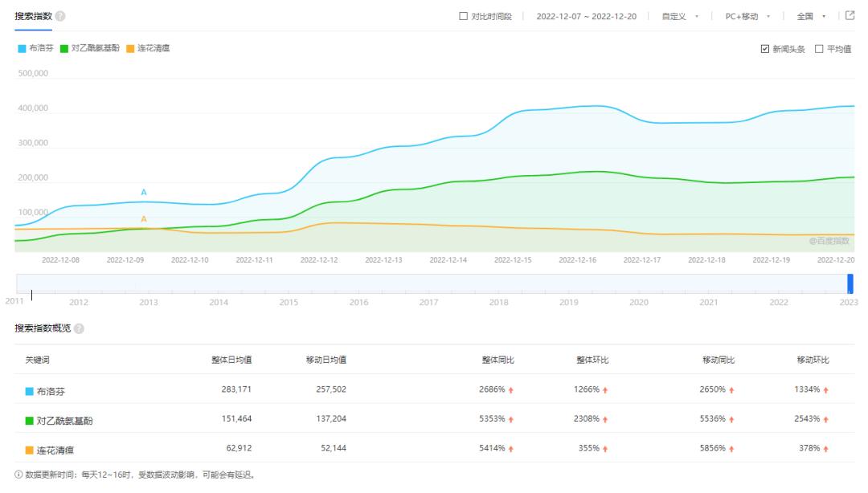This screenshot has height=493, width=868.
Task: Click value 52,144 in 连花清瘟 row
Action: click(334, 447)
